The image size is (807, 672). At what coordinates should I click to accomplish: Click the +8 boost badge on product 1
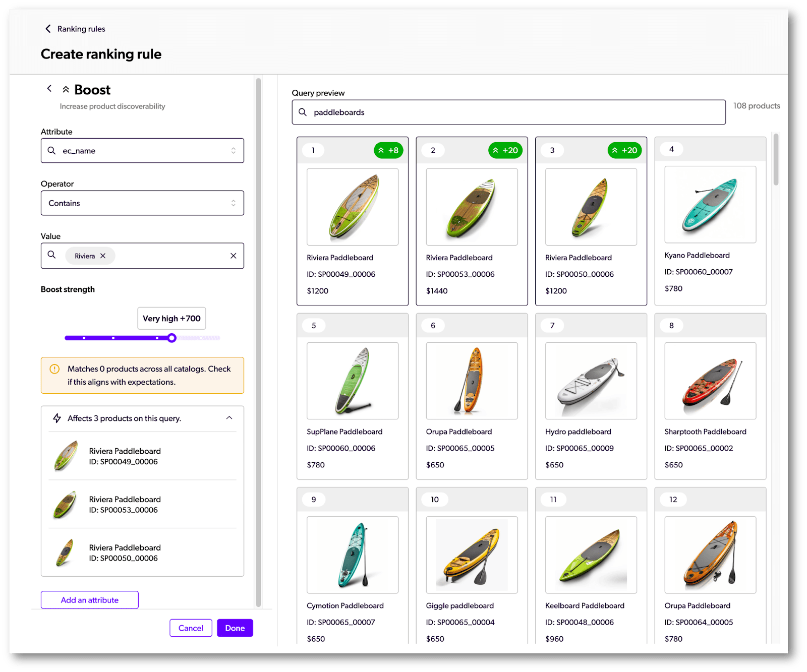[388, 150]
